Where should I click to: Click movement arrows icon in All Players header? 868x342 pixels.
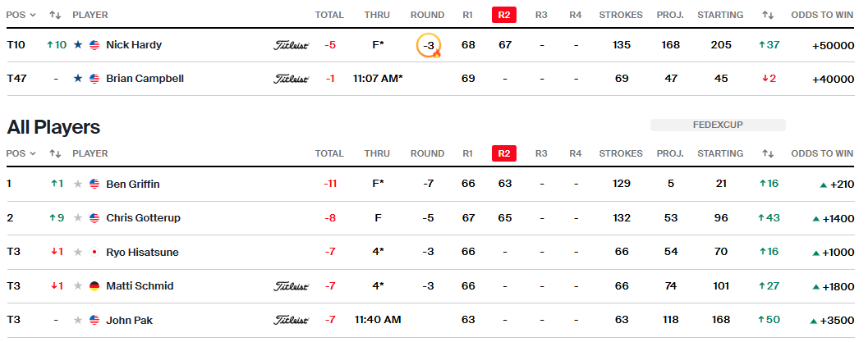tap(56, 153)
